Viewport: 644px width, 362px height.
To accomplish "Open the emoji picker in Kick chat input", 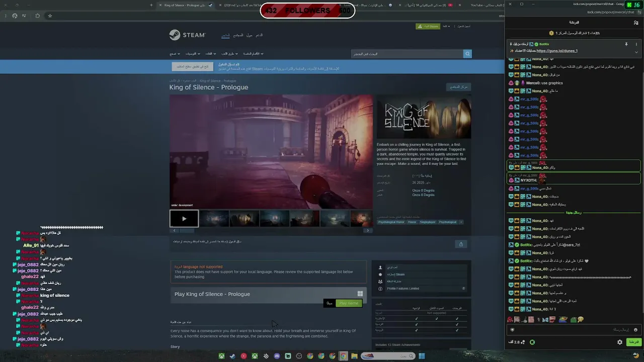I will pyautogui.click(x=635, y=330).
